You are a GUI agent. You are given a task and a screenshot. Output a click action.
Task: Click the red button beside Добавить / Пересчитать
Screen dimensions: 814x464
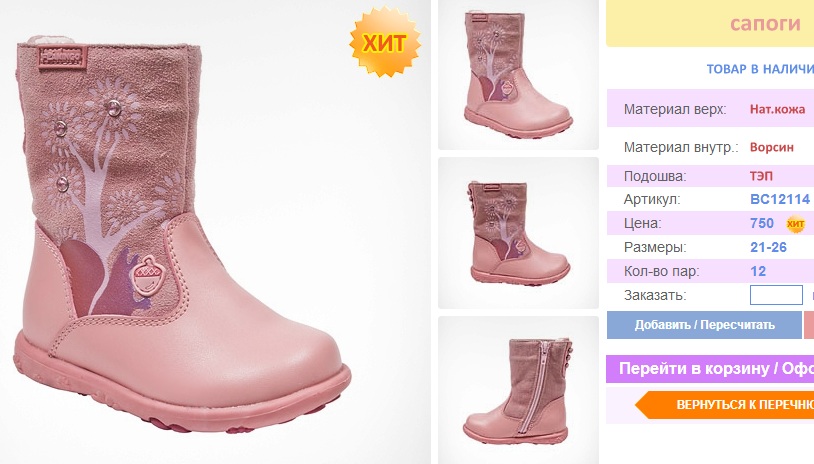coord(809,325)
